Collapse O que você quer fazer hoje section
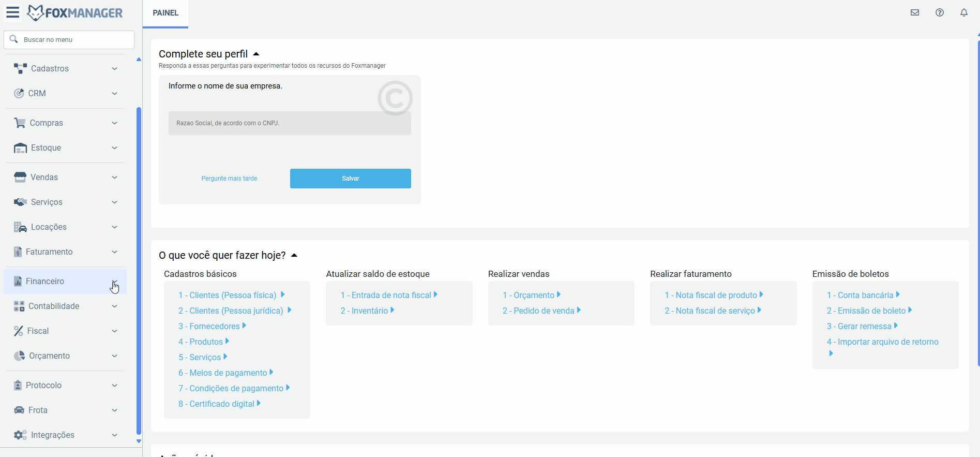980x457 pixels. coord(294,255)
